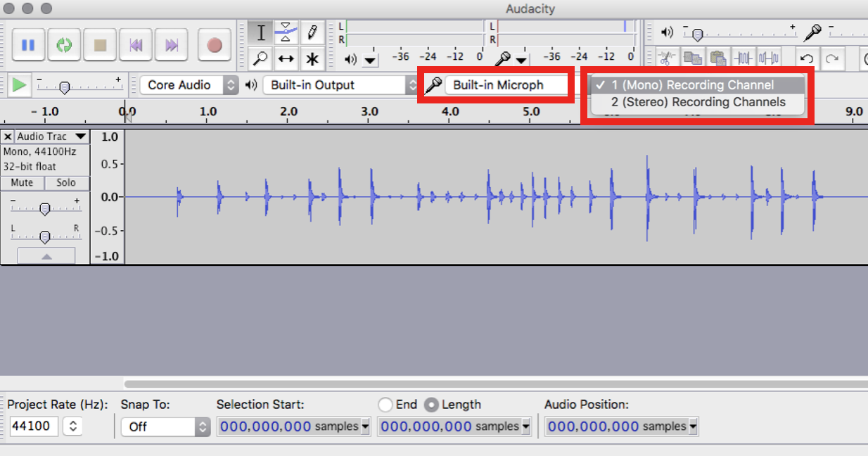The image size is (868, 456).
Task: Open the Project Rate stepper arrows
Action: coord(73,426)
